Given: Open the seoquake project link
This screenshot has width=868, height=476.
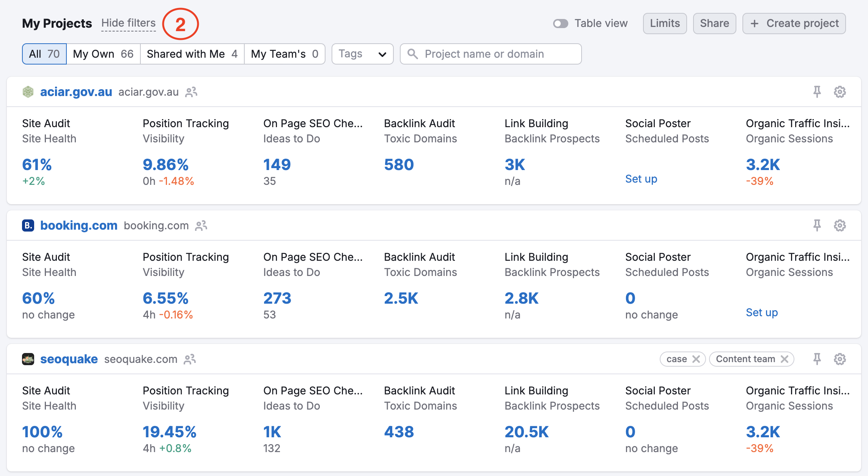Looking at the screenshot, I should [69, 359].
